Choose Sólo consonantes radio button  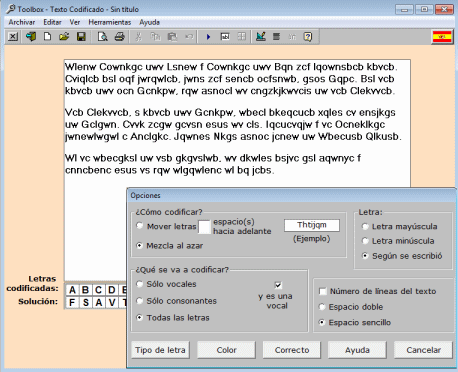pos(140,301)
